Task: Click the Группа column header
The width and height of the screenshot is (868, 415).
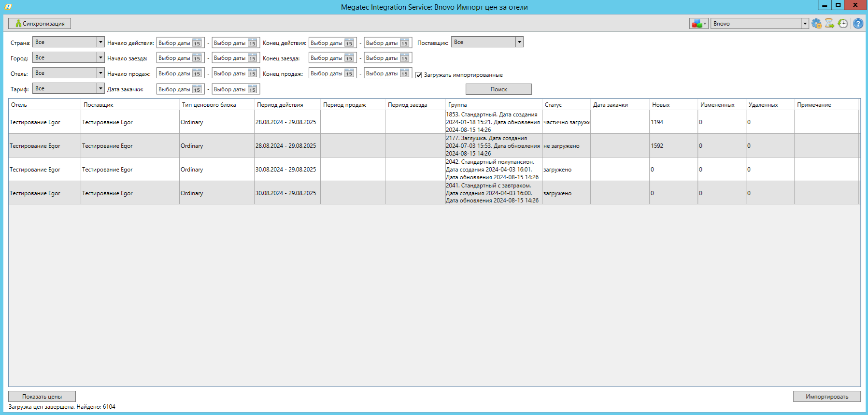Action: tap(493, 104)
